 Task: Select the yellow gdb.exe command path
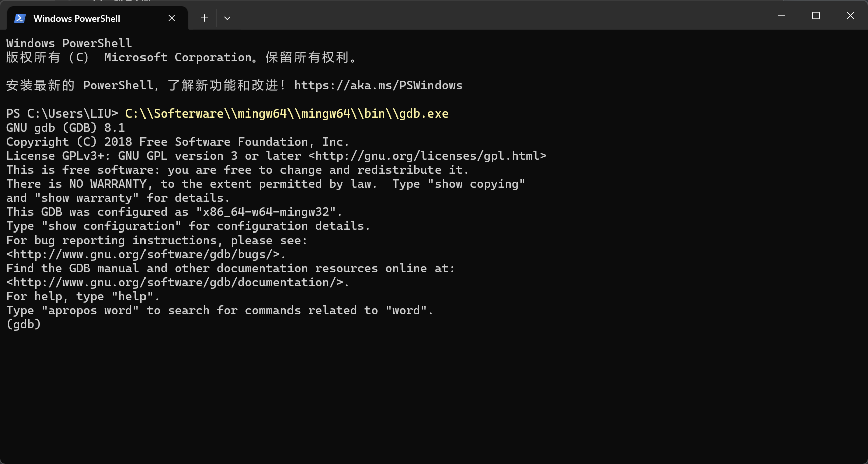coord(286,113)
